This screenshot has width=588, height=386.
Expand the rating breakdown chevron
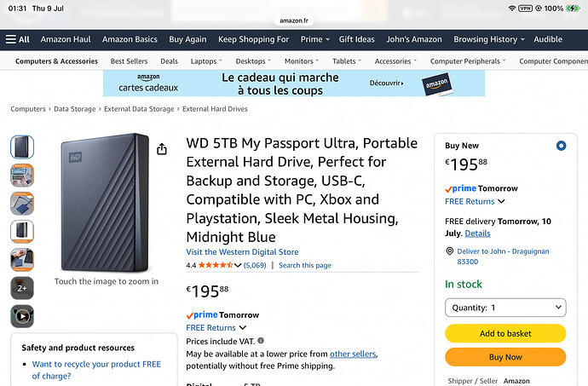coord(238,265)
